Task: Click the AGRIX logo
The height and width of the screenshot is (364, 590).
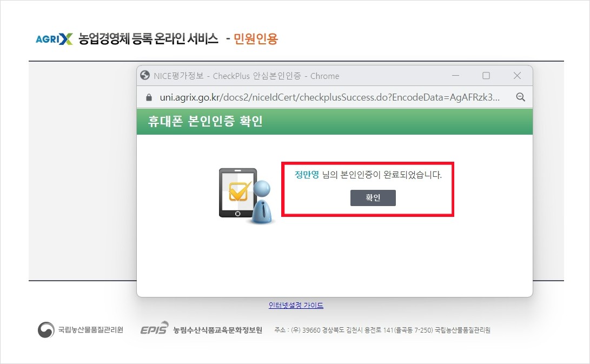Action: point(54,39)
